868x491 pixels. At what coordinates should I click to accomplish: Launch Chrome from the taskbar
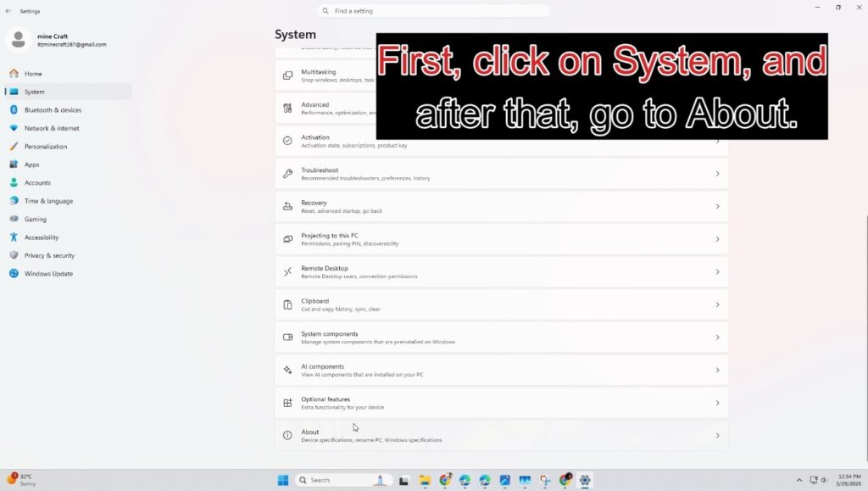[443, 480]
